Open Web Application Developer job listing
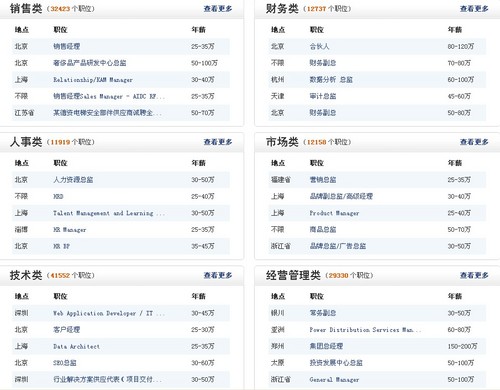The image size is (500, 390). coord(109,313)
